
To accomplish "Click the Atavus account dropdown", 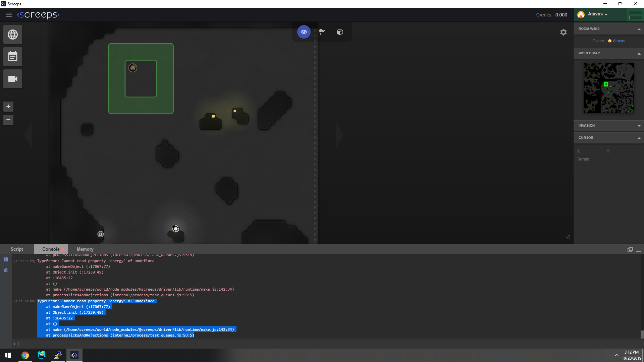I will point(597,14).
